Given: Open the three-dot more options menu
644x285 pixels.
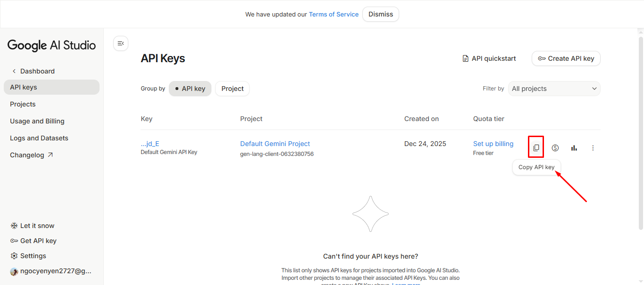Looking at the screenshot, I should [593, 148].
